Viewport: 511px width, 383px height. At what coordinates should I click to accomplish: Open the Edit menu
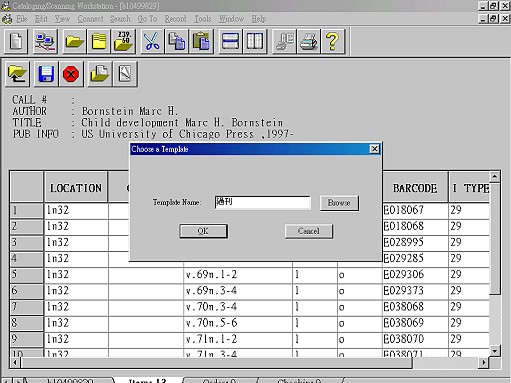pyautogui.click(x=41, y=19)
